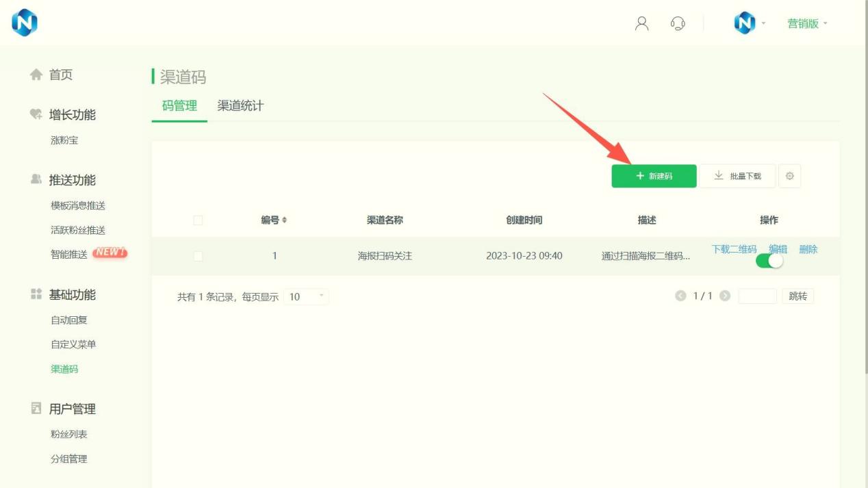868x488 pixels.
Task: Select 增长功能 section heading
Action: pos(73,114)
